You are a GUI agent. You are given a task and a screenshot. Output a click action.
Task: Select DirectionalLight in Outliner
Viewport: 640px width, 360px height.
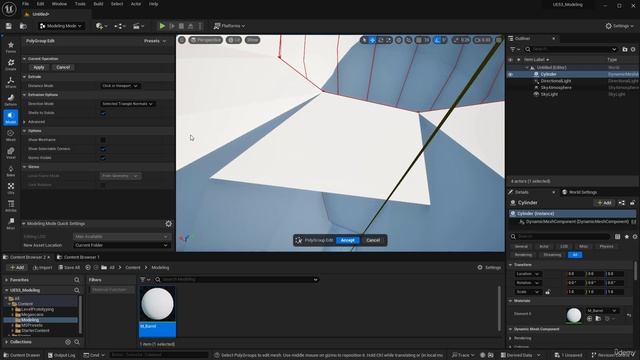tap(555, 81)
